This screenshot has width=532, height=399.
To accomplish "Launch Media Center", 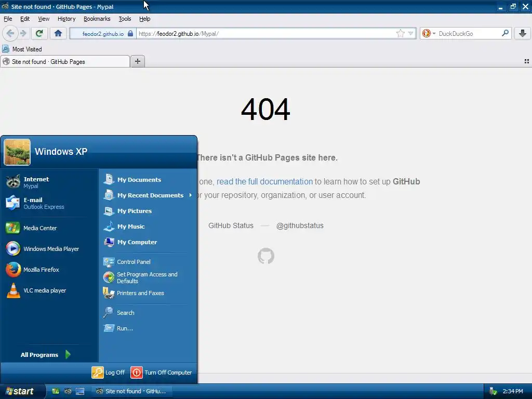I will click(x=49, y=228).
